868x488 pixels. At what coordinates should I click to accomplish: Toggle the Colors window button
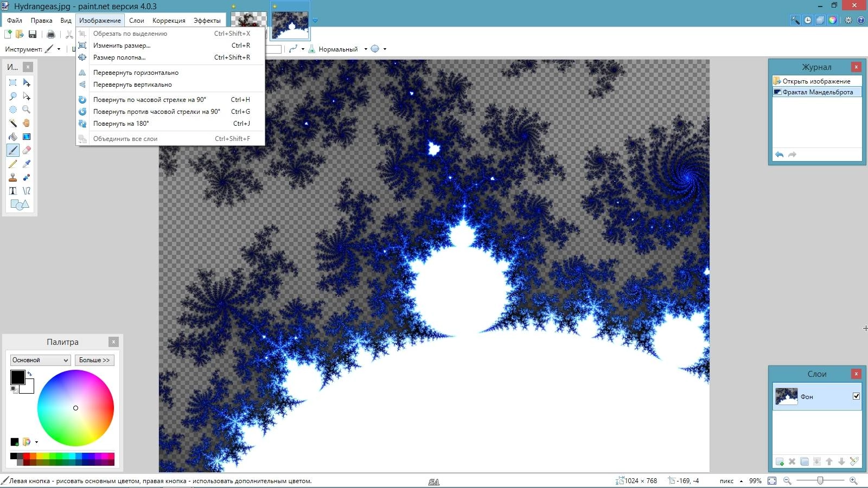point(833,20)
